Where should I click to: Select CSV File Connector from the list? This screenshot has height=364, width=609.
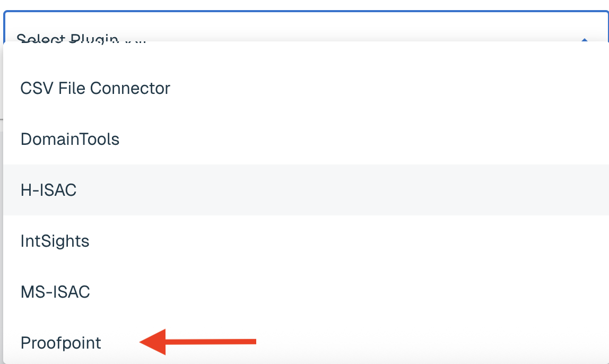306,88
